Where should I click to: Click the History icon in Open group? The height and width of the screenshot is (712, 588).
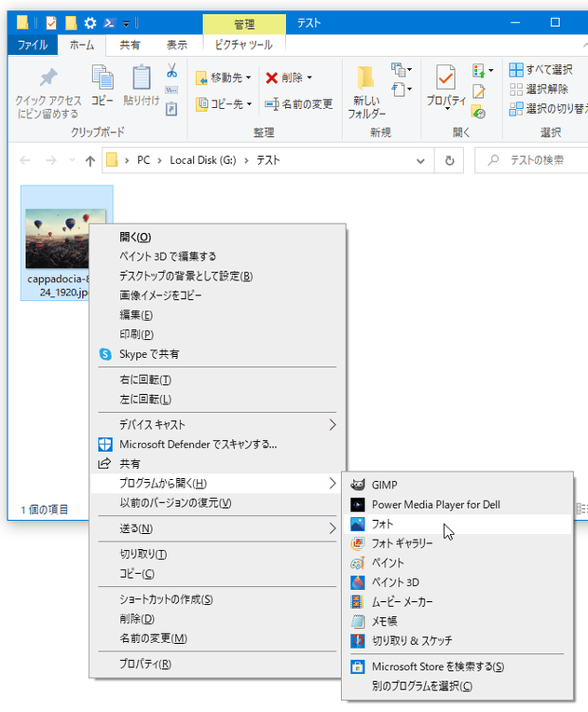tap(479, 111)
